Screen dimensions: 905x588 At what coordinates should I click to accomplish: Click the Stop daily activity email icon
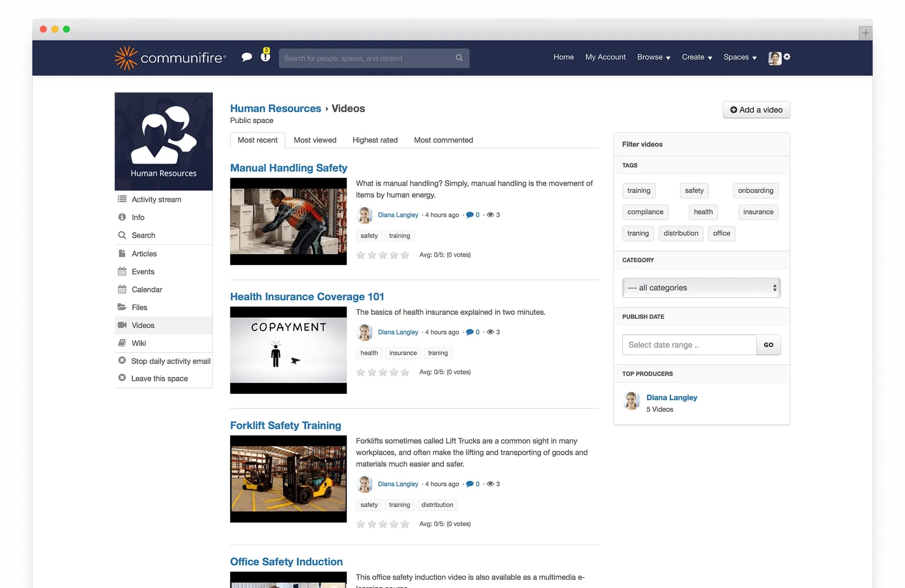point(122,360)
